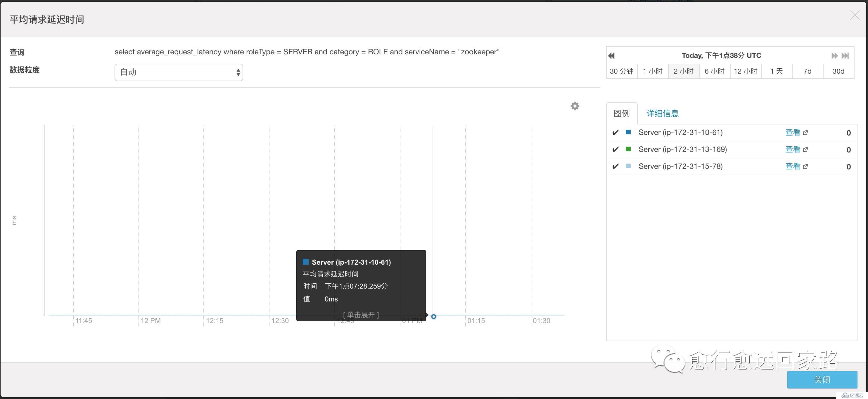This screenshot has height=399, width=868.
Task: Click the 11:45 x-axis label
Action: 84,321
